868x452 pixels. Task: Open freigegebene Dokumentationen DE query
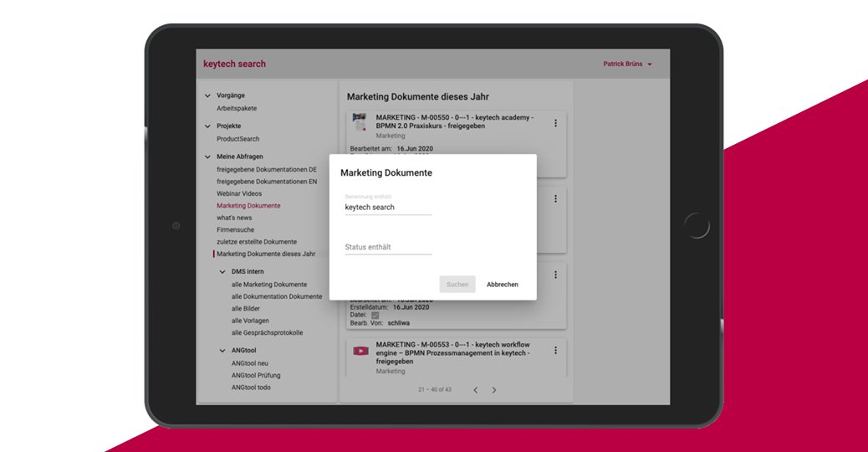click(266, 169)
